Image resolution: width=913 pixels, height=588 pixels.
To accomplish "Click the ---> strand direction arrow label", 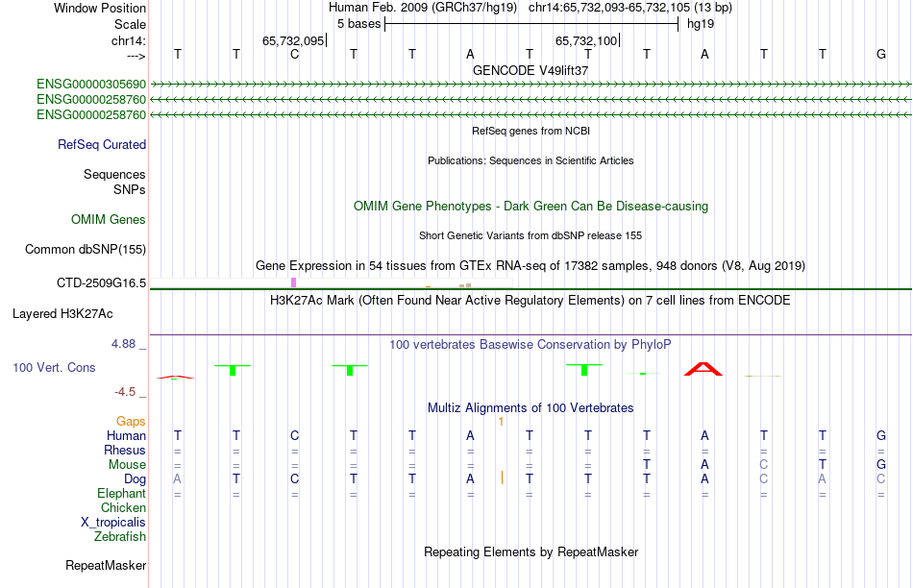I will click(x=136, y=56).
